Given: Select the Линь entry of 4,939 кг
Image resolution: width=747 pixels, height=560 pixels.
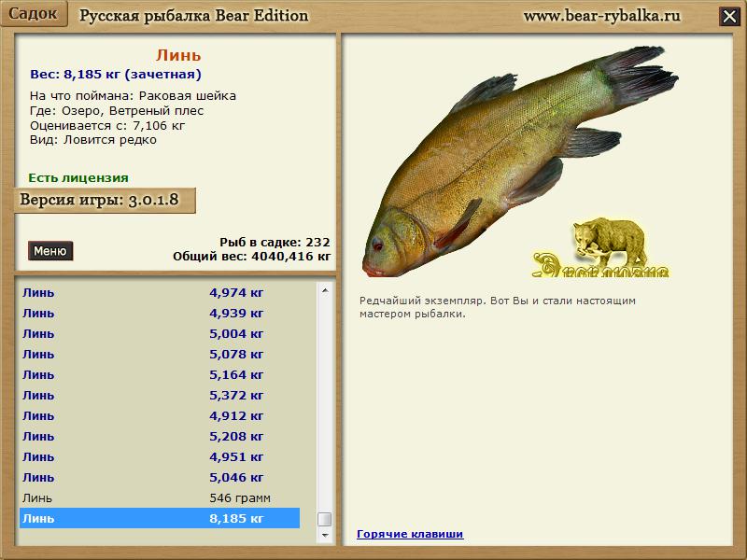Looking at the screenshot, I should (159, 313).
